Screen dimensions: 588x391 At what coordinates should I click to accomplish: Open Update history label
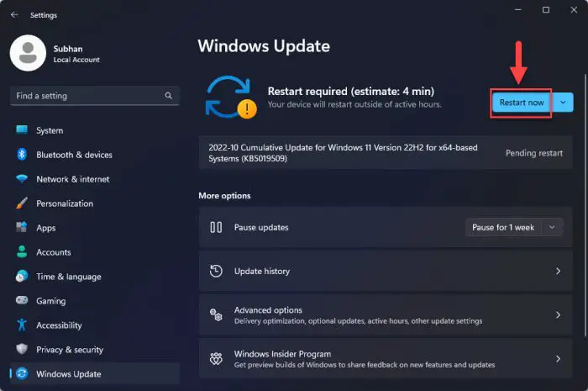(x=262, y=271)
